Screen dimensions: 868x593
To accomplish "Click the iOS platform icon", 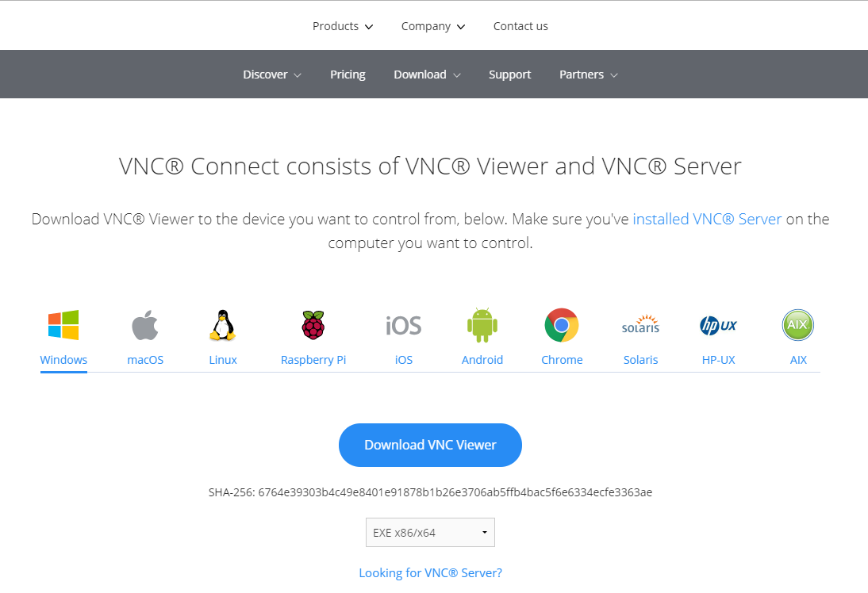I will point(404,326).
